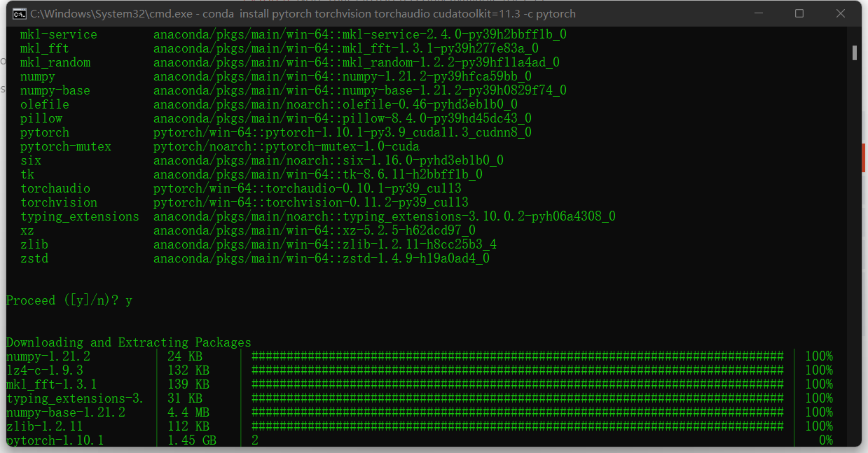Click package name 'mkl-service'
The height and width of the screenshot is (453, 868).
coord(59,34)
